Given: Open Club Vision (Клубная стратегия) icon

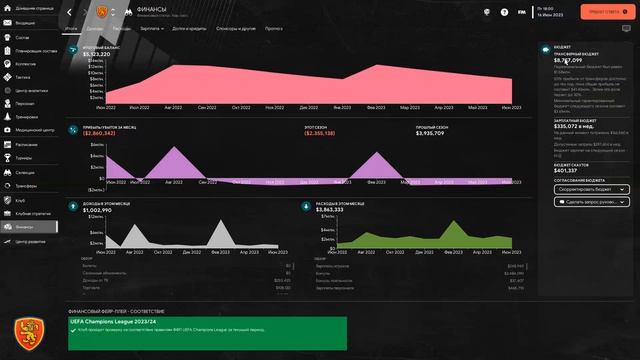Looking at the screenshot, I should tap(7, 213).
